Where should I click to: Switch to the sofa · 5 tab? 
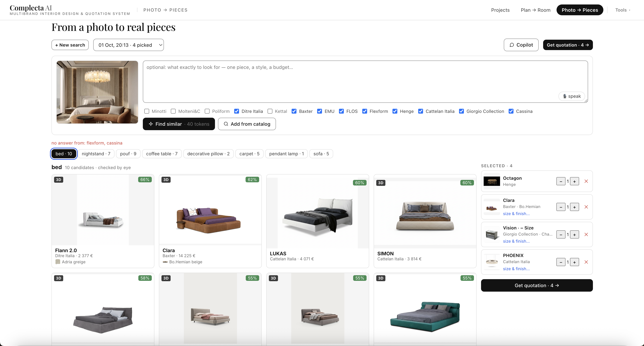point(321,154)
